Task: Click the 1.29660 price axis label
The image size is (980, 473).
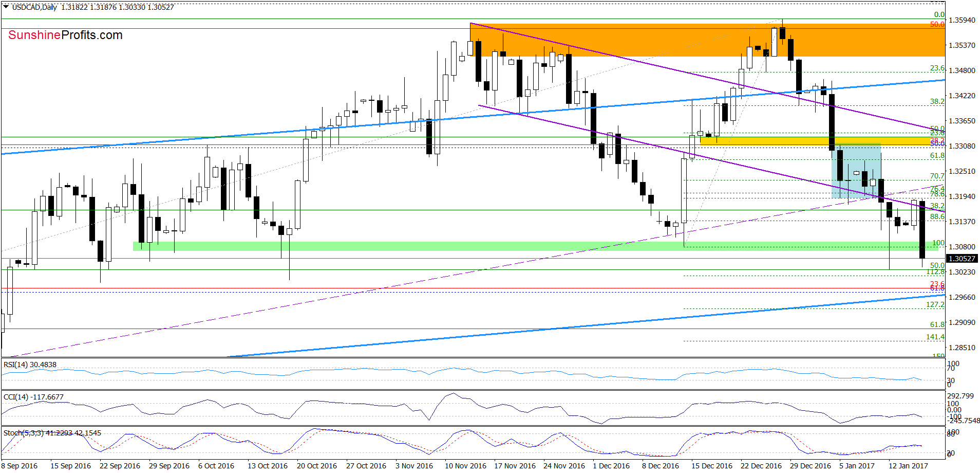Action: 962,297
